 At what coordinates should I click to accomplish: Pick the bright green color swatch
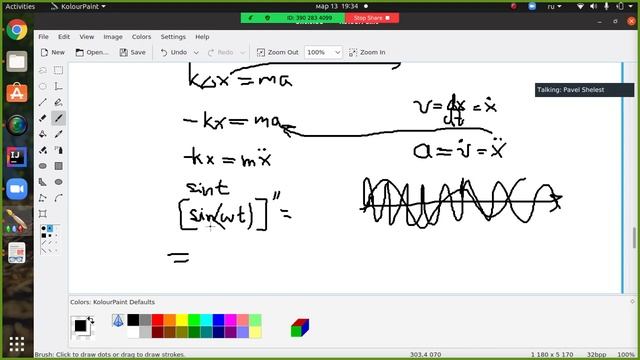194,320
